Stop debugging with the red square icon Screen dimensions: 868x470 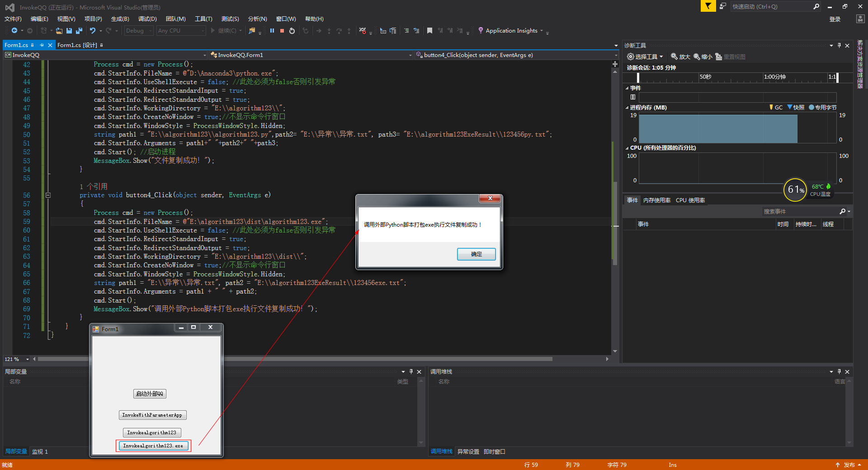coord(282,30)
